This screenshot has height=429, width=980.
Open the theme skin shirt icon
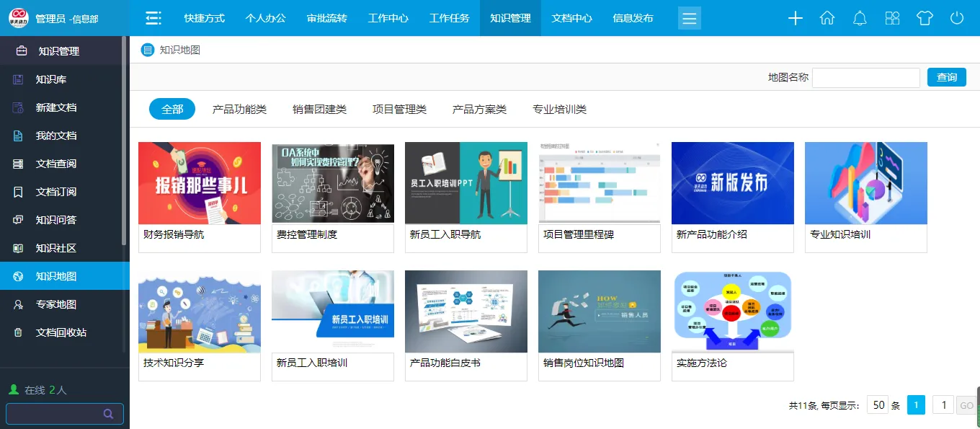click(x=925, y=19)
